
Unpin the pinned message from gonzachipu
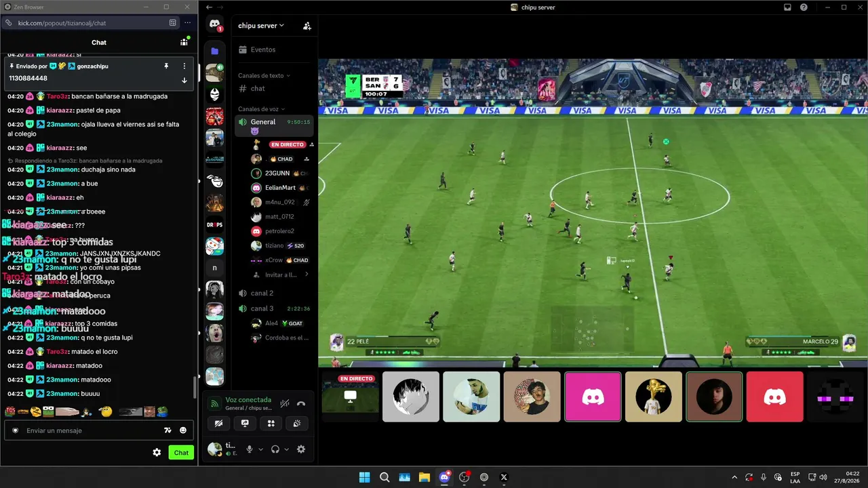[x=166, y=66]
